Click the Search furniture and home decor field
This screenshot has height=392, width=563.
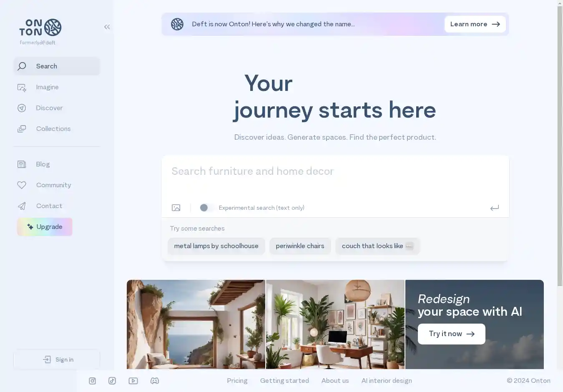[335, 177]
